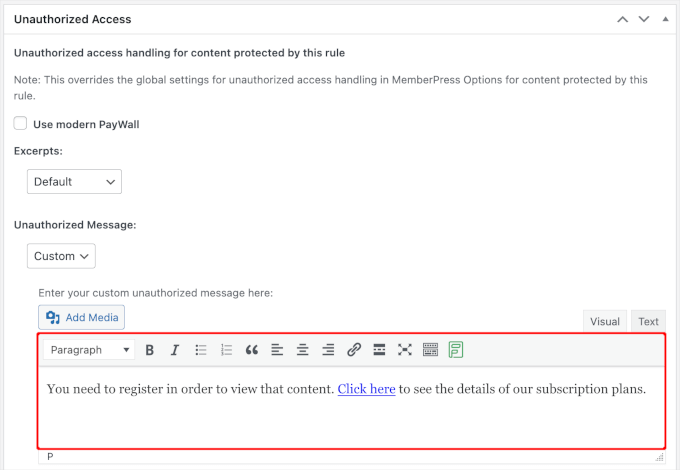Enter fullscreen editing mode
680x470 pixels.
pyautogui.click(x=405, y=350)
